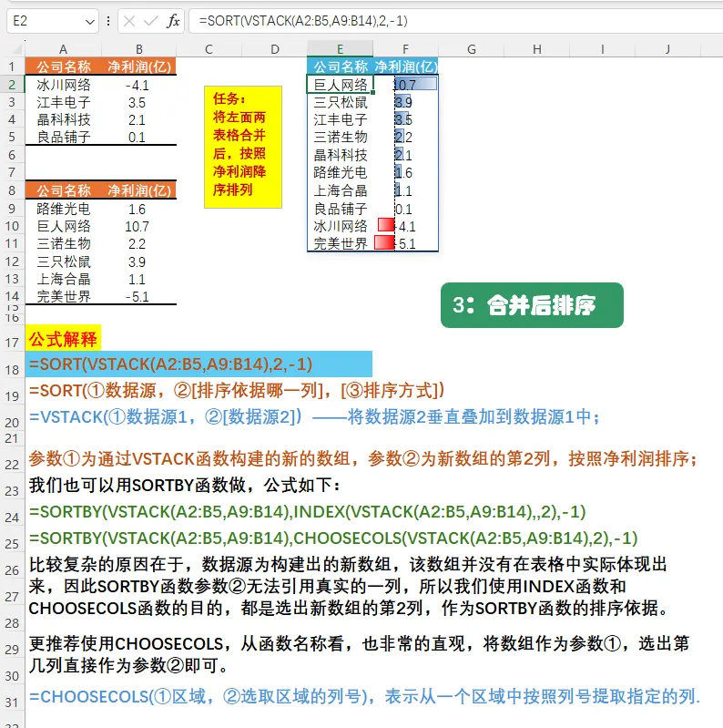The height and width of the screenshot is (728, 723).
Task: Click cell A3 with 江丰电子
Action: [64, 103]
